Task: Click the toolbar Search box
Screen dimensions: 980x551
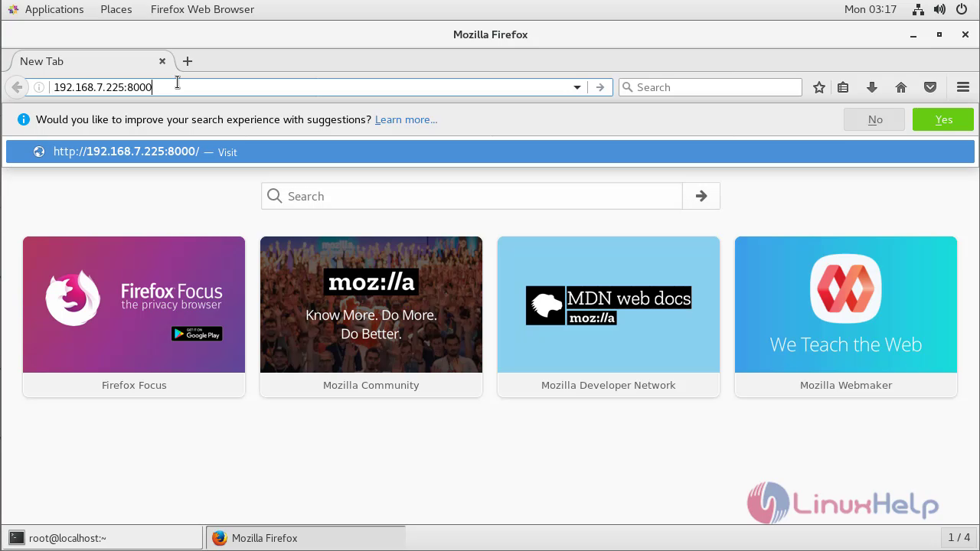Action: 710,87
